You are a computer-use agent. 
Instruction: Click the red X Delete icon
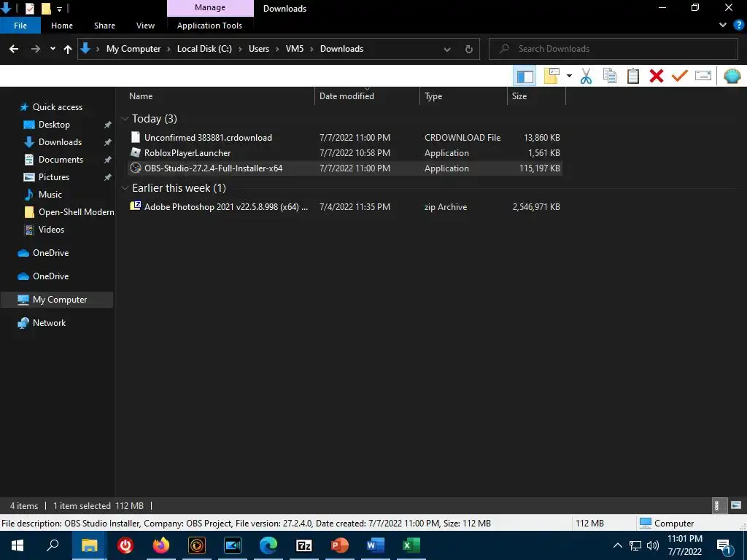pos(657,76)
